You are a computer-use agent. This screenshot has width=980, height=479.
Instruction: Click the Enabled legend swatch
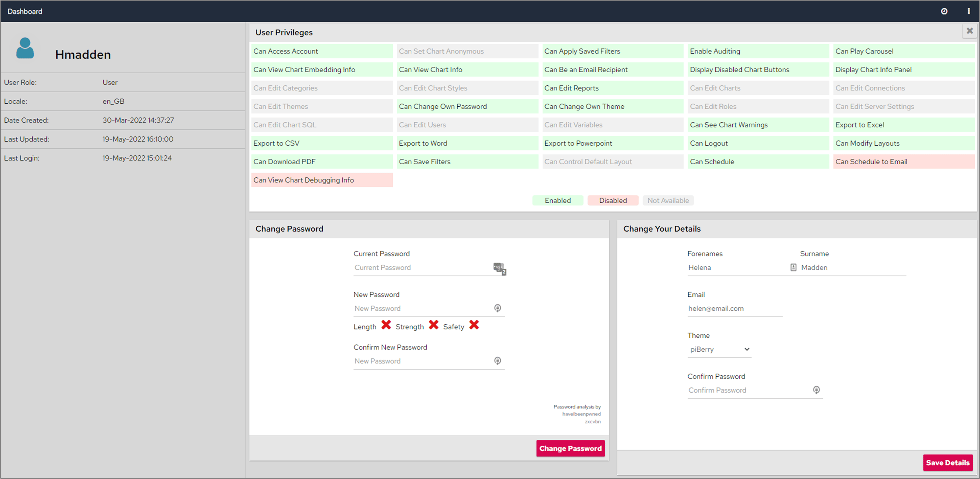pos(558,200)
